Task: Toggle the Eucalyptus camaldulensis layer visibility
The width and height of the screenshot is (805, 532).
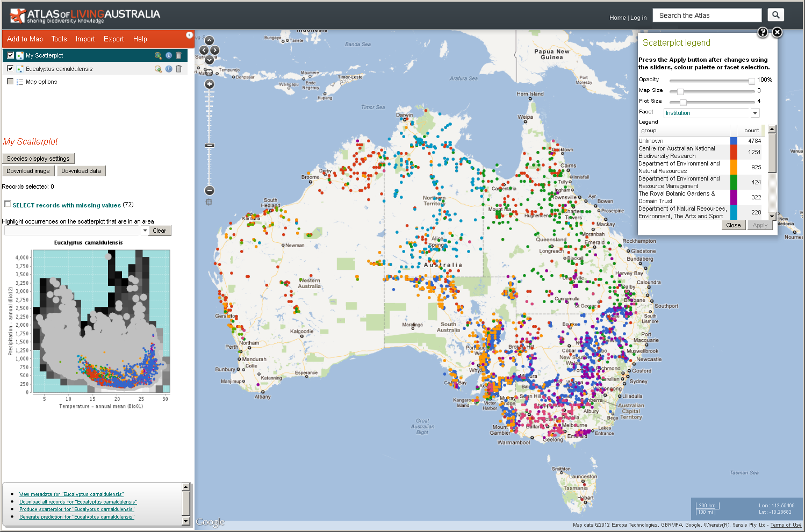Action: [x=10, y=68]
